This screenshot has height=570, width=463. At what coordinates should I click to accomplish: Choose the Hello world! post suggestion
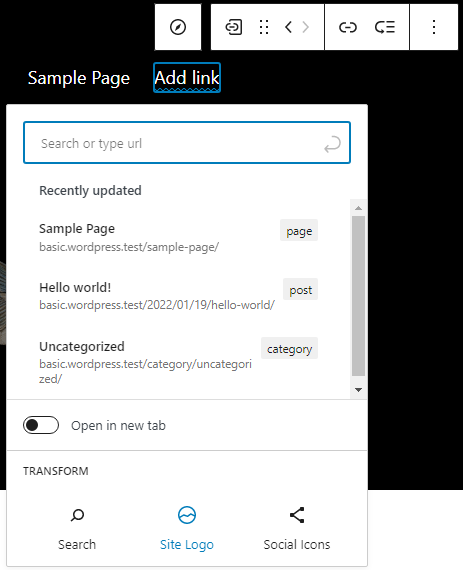click(x=178, y=296)
